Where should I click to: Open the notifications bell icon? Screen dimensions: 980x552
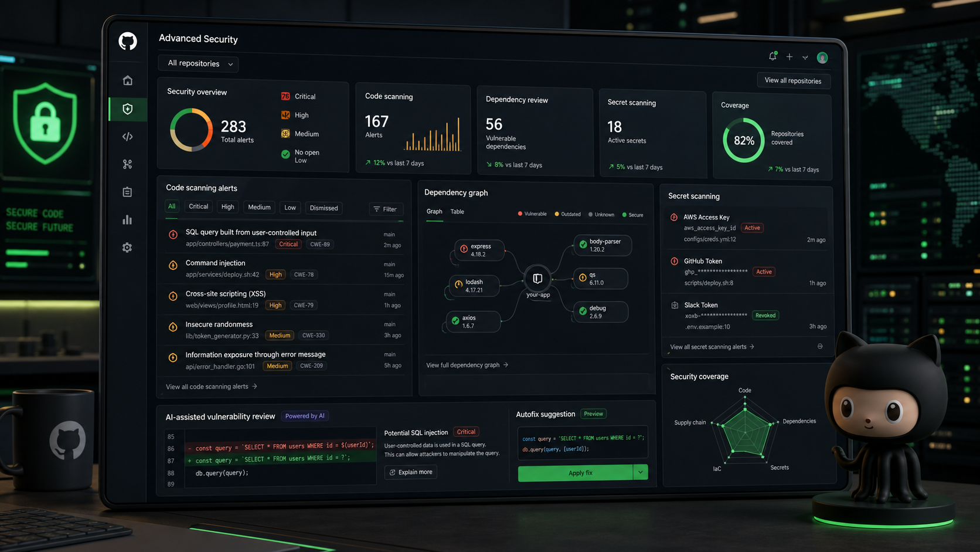coord(773,56)
